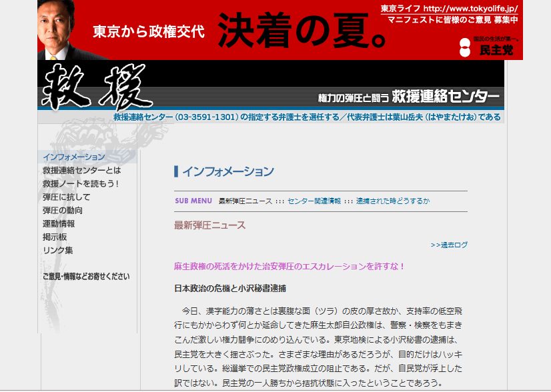Click ご意見・情報などお寄せください link
Image resolution: width=551 pixels, height=392 pixels.
(86, 277)
